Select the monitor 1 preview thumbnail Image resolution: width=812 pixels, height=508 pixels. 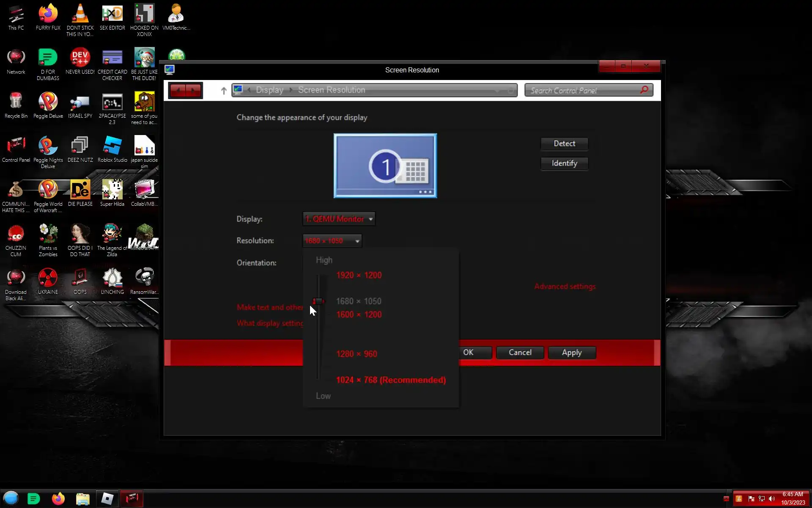click(x=385, y=166)
